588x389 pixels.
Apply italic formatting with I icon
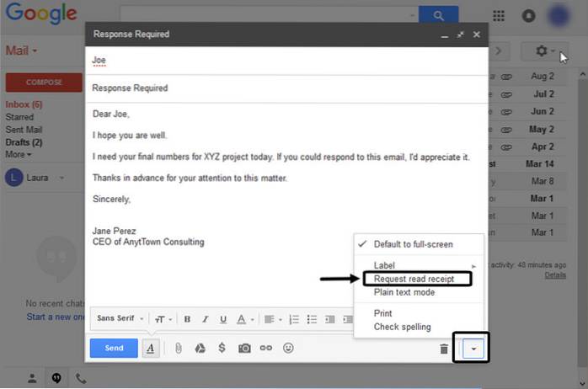[x=205, y=319]
